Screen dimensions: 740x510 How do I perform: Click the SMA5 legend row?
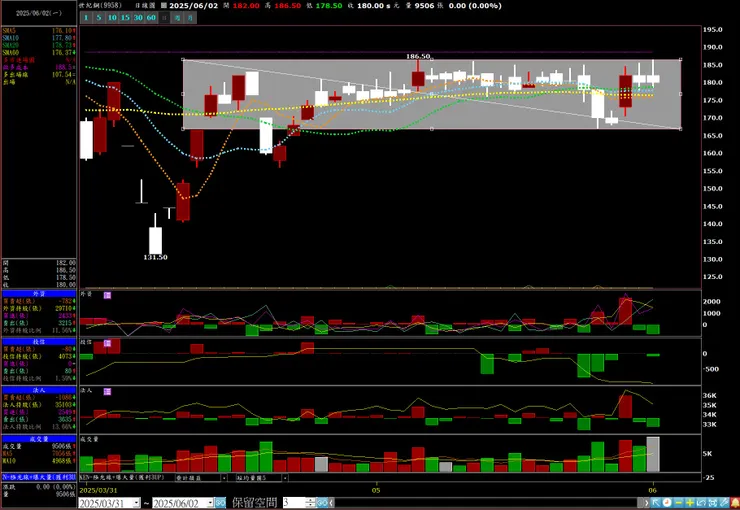coord(39,31)
